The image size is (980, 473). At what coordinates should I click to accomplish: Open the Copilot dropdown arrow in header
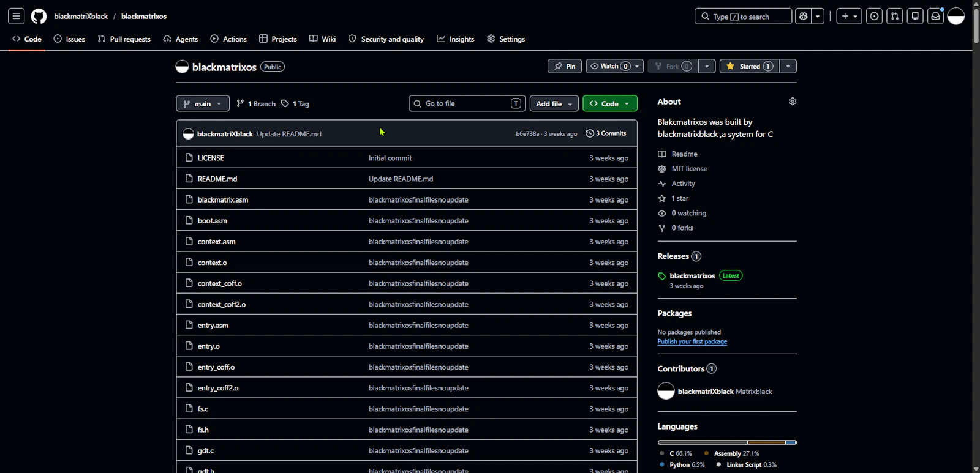(x=818, y=17)
